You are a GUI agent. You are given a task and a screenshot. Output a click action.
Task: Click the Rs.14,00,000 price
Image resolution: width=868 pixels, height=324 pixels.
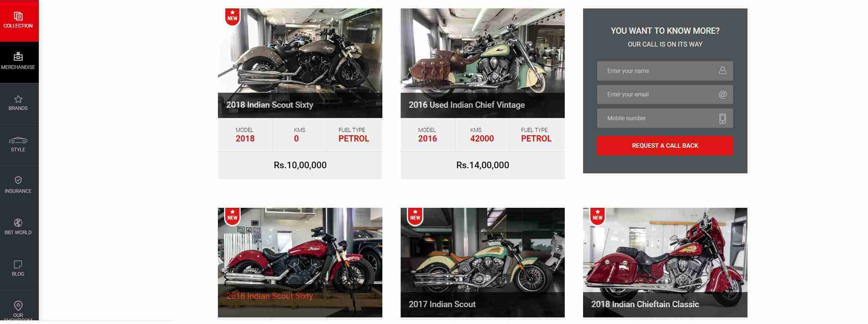point(482,165)
